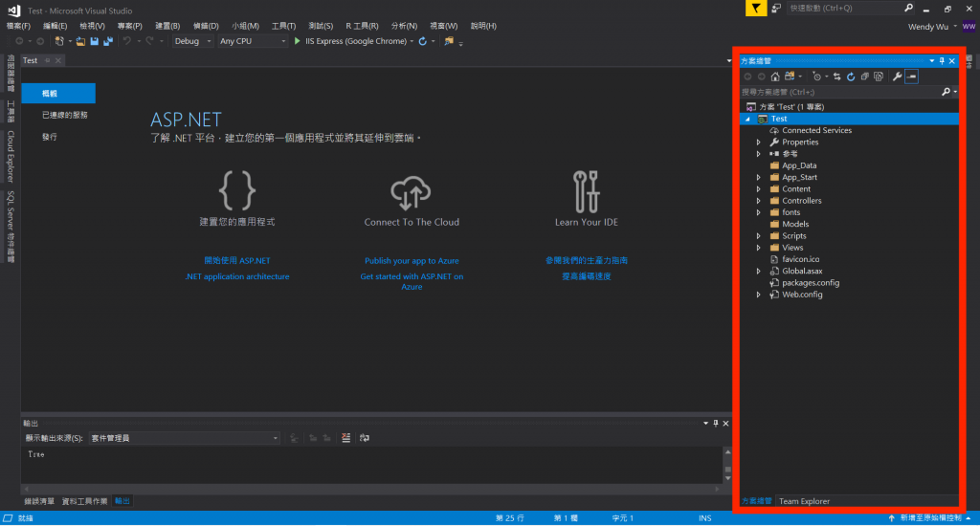Toggle auto-hide pin on Solution Explorer
This screenshot has width=980, height=526.
942,60
